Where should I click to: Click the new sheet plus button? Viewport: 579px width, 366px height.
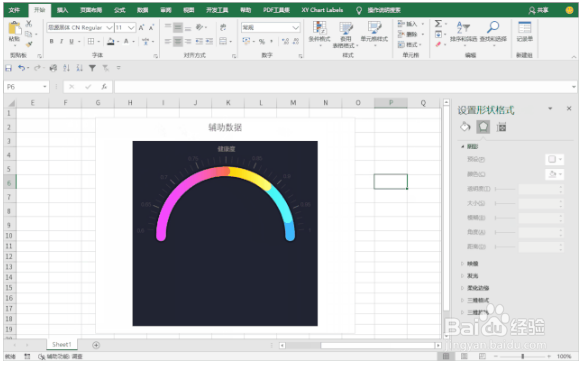click(96, 345)
